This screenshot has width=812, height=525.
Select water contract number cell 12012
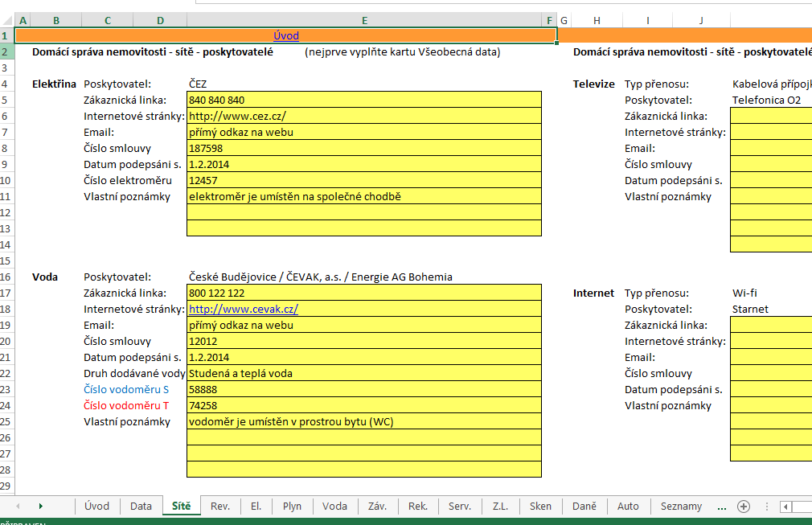coord(364,341)
